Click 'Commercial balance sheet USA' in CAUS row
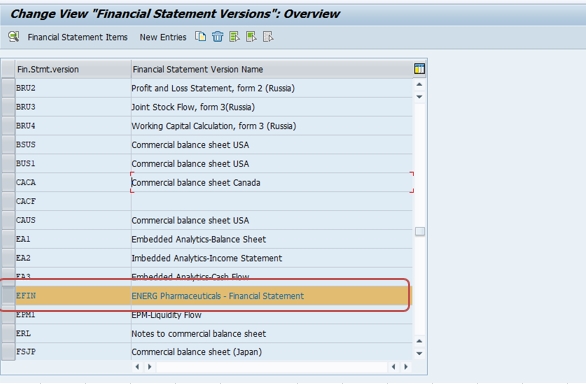586x384 pixels. coord(190,220)
